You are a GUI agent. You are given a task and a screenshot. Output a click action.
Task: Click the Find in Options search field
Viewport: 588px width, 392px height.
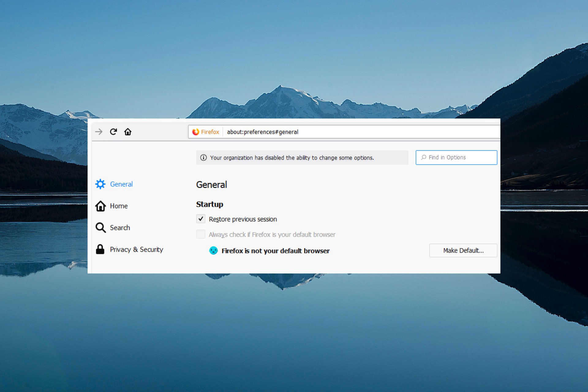pyautogui.click(x=456, y=157)
